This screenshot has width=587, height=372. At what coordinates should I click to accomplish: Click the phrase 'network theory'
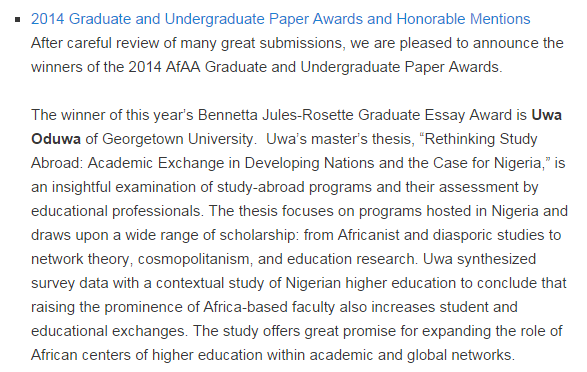[x=81, y=259]
